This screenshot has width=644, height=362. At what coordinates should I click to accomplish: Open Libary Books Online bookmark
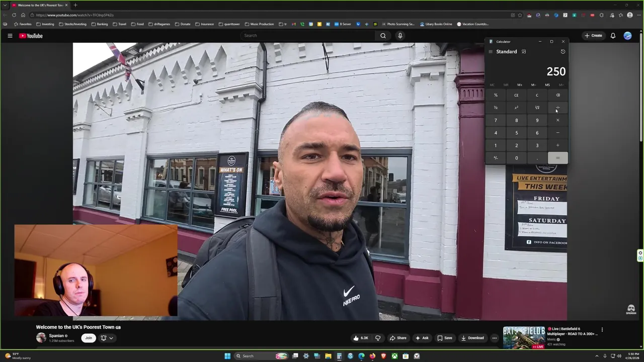point(436,24)
